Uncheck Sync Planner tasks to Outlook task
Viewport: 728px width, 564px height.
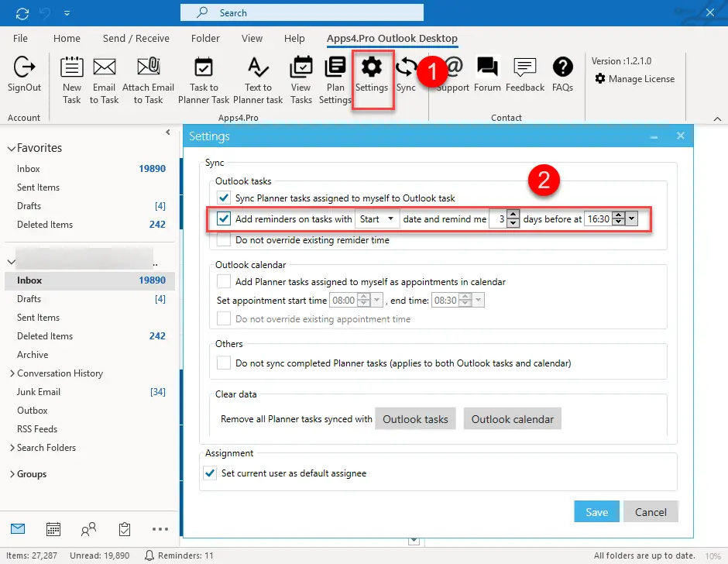tap(225, 198)
